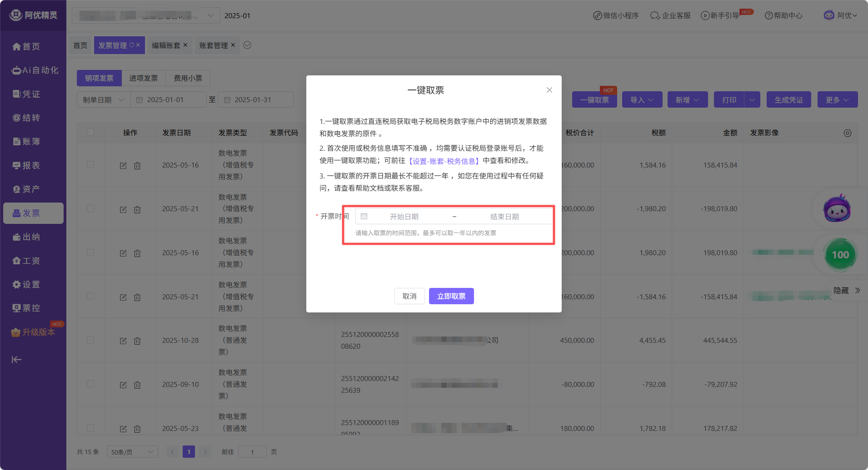Image resolution: width=868 pixels, height=470 pixels.
Task: Check the box for the first 2025-05-16 invoice row
Action: pyautogui.click(x=90, y=164)
